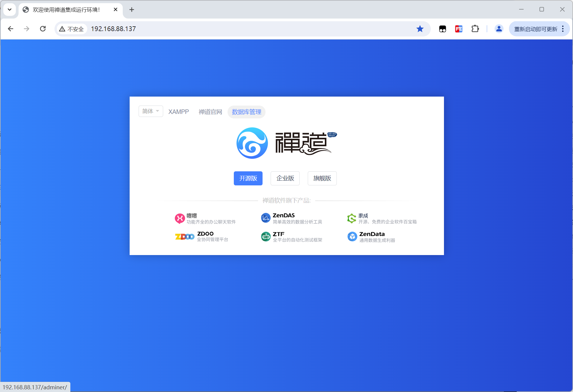Viewport: 573px width, 392px height.
Task: Open Chrome's three-dot menu
Action: click(x=563, y=29)
